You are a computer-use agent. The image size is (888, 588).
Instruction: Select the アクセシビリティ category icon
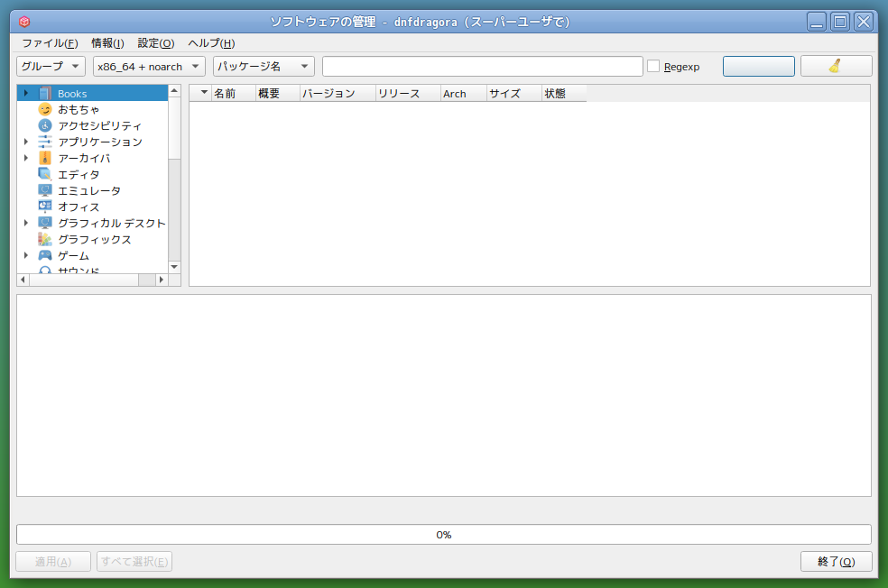44,124
